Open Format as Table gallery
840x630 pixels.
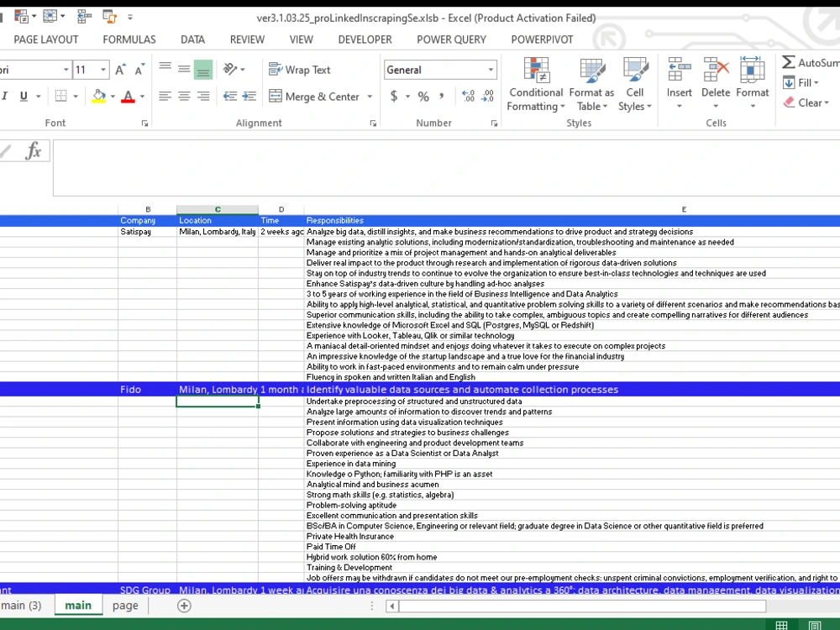click(x=591, y=84)
